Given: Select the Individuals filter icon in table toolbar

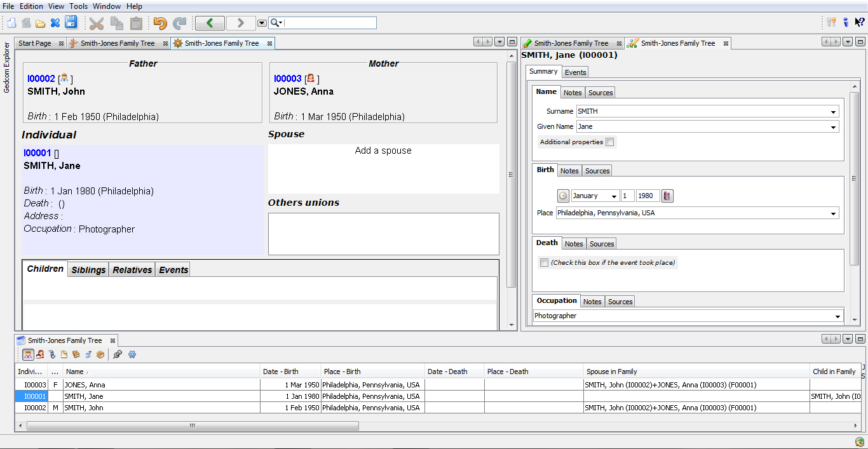Looking at the screenshot, I should point(28,354).
